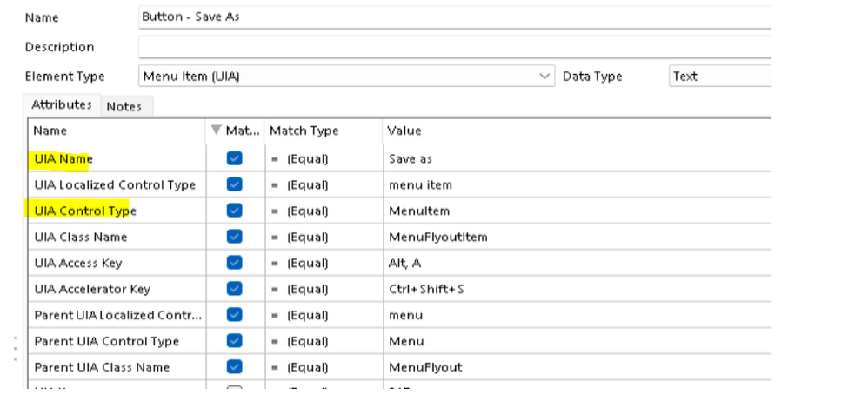
Task: Uncheck Match for UIA Accelerator Key
Action: coord(234,289)
